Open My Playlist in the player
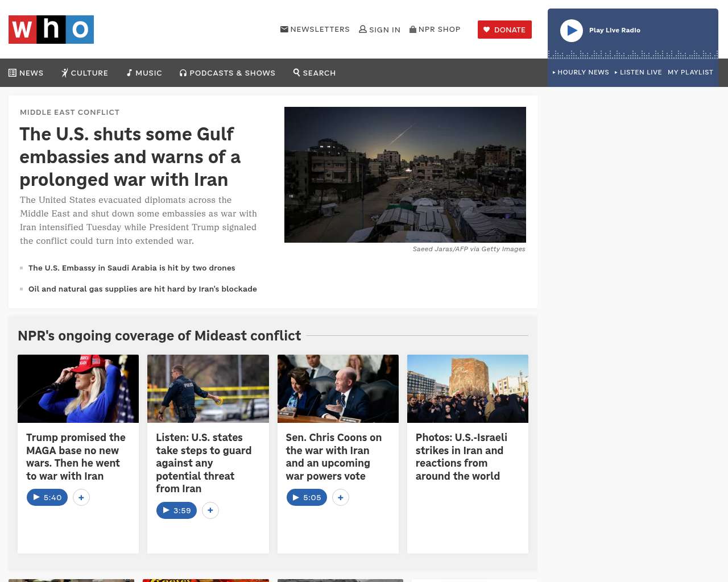Image resolution: width=728 pixels, height=582 pixels. [690, 72]
